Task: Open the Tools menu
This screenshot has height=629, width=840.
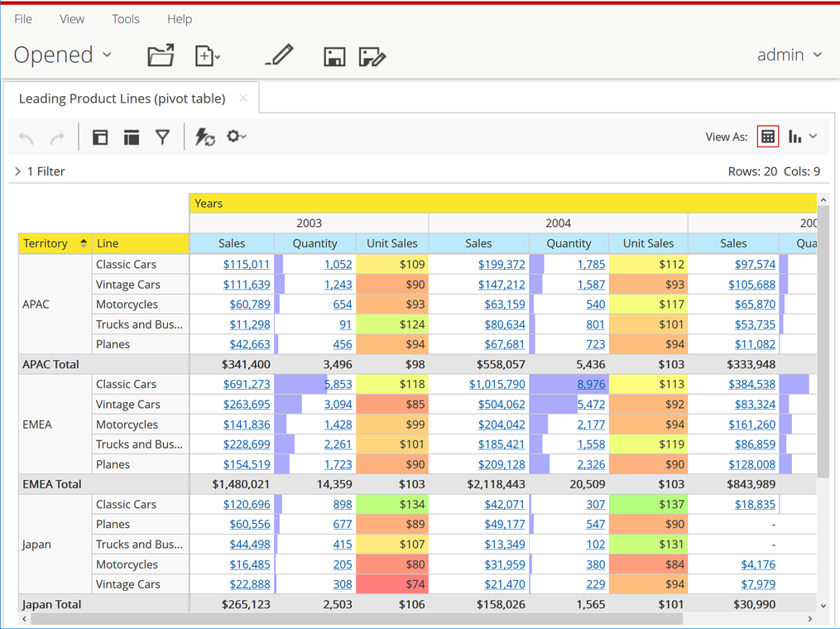Action: click(x=126, y=19)
